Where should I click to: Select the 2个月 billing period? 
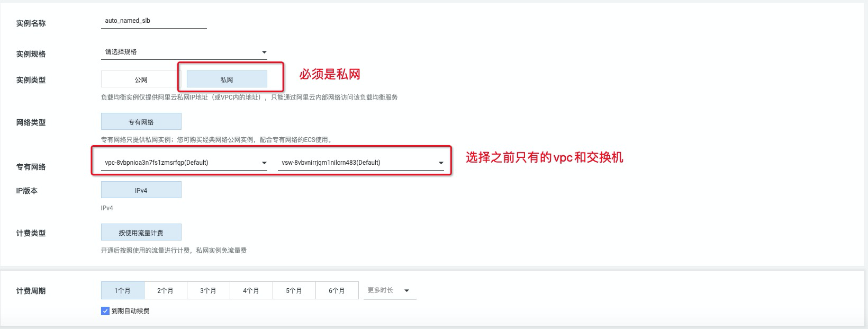[x=165, y=290]
